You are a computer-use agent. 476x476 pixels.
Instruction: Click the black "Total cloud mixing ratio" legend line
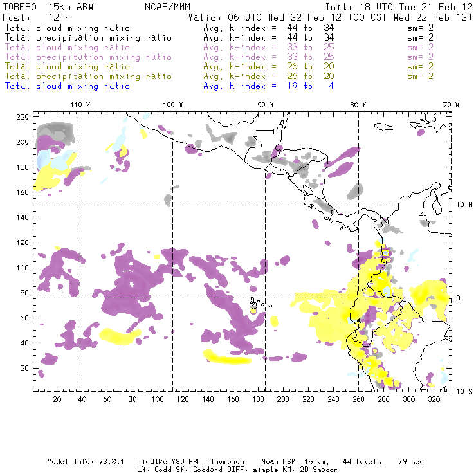68,28
